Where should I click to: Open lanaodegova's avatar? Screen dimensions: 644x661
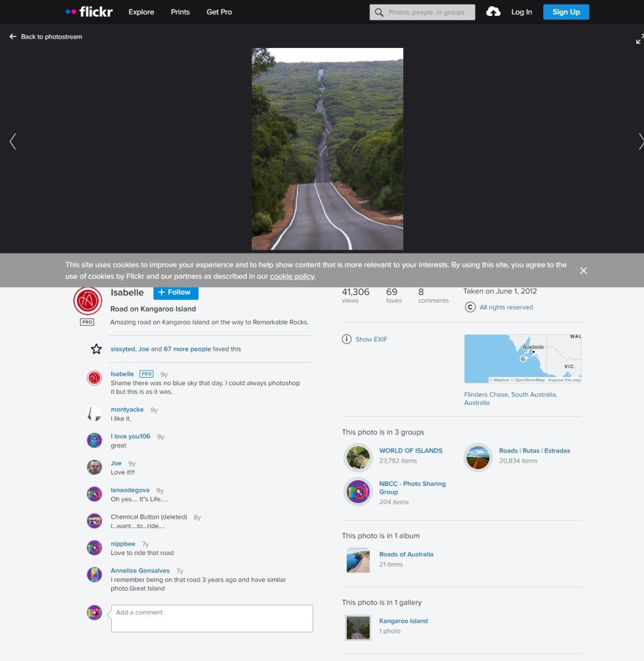(94, 494)
